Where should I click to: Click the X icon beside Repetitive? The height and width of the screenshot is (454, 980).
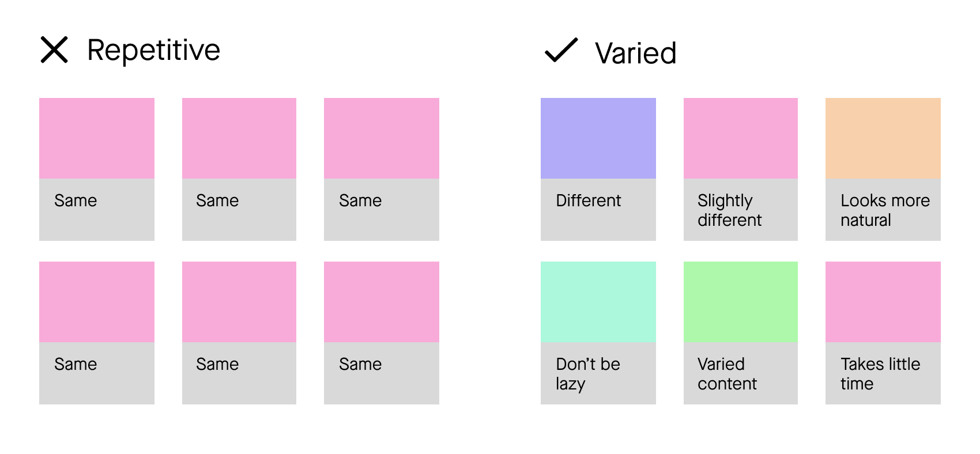tap(54, 50)
